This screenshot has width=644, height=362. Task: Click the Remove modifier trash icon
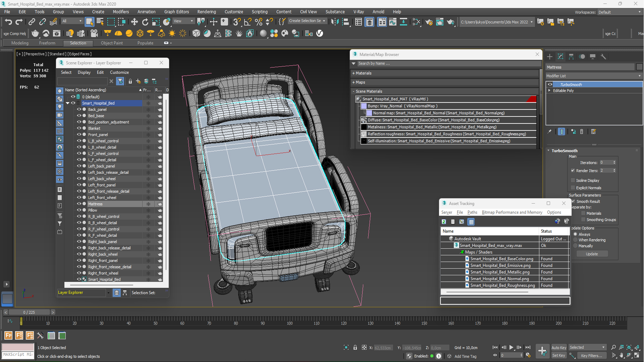tap(582, 132)
